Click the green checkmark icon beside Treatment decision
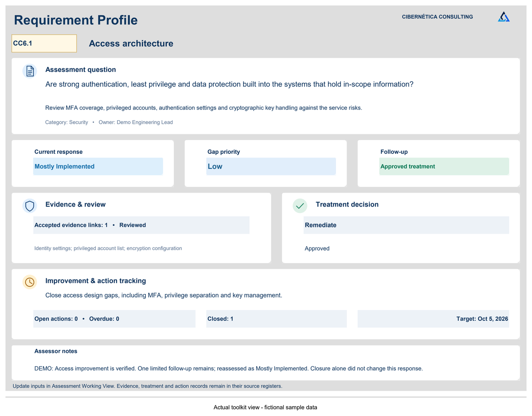Screen dimensions: 532x416 pos(300,206)
